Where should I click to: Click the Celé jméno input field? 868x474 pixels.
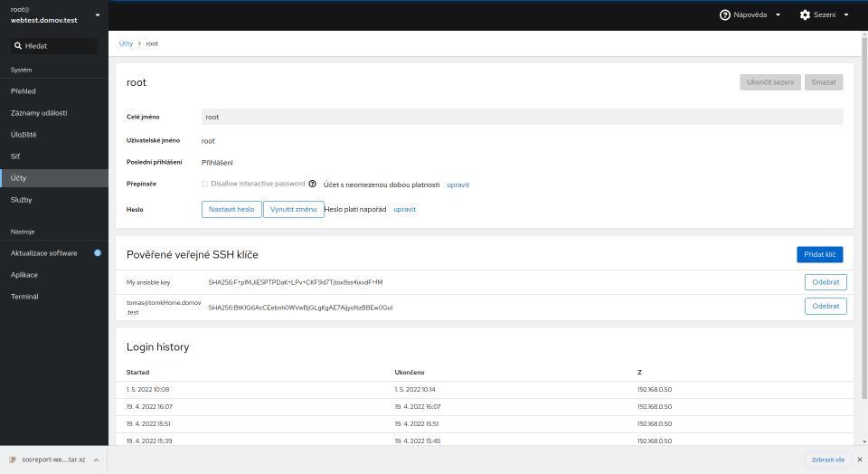(x=522, y=117)
